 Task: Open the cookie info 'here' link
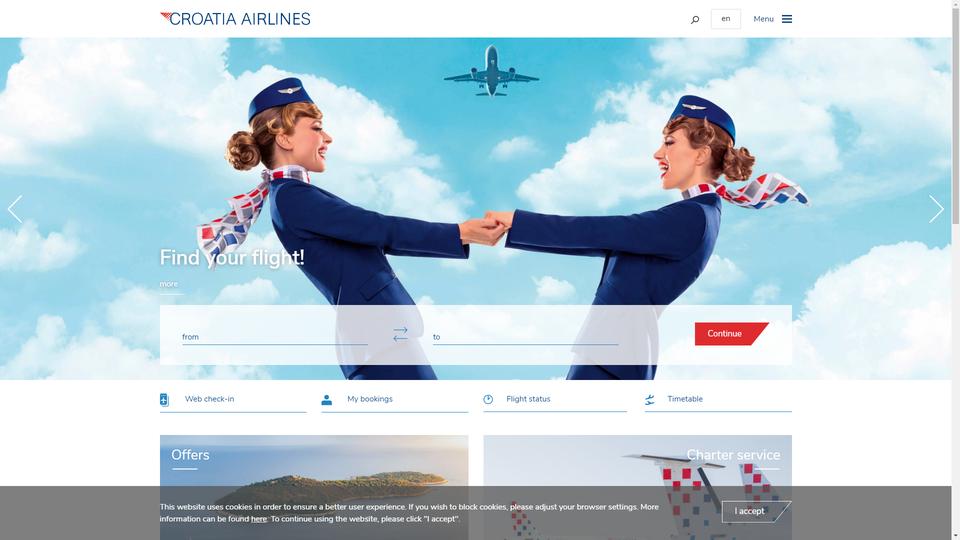259,519
